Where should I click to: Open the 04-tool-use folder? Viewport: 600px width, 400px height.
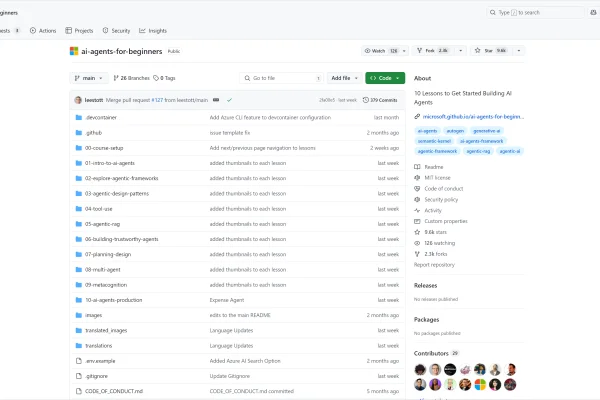(99, 209)
